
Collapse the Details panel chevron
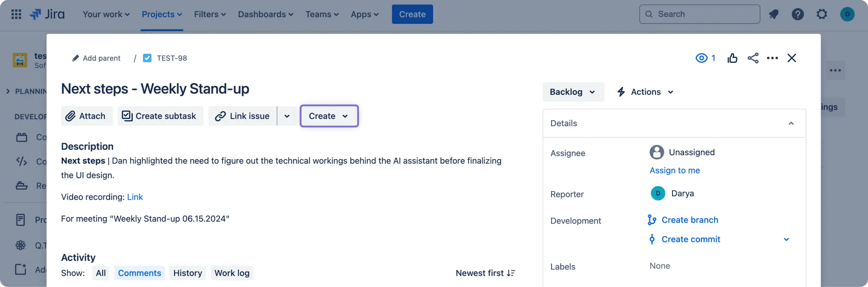point(791,123)
